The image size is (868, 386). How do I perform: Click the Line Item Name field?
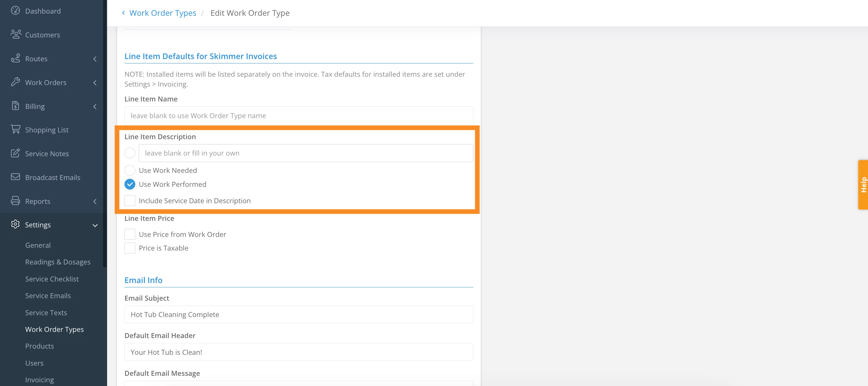298,115
